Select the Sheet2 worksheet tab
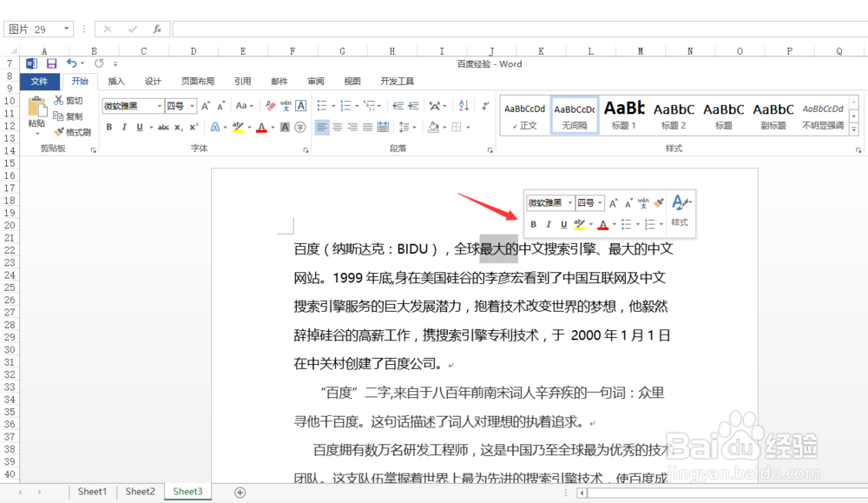 [140, 492]
